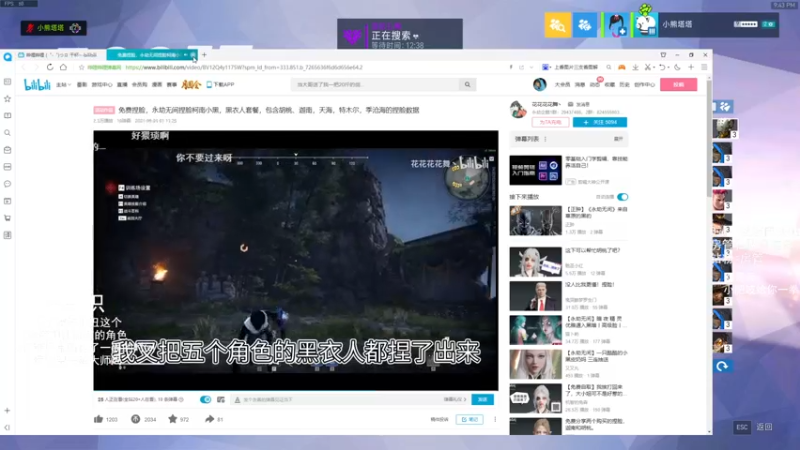Expand the 弹幕列表 panel via 展开
This screenshot has height=450, width=800.
618,139
